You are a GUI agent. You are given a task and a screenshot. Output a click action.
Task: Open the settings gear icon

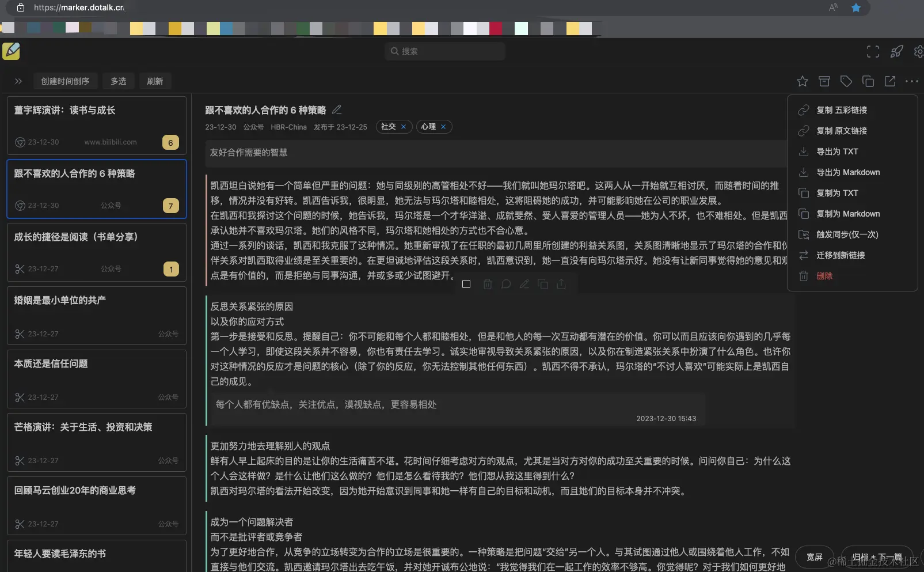pyautogui.click(x=919, y=52)
